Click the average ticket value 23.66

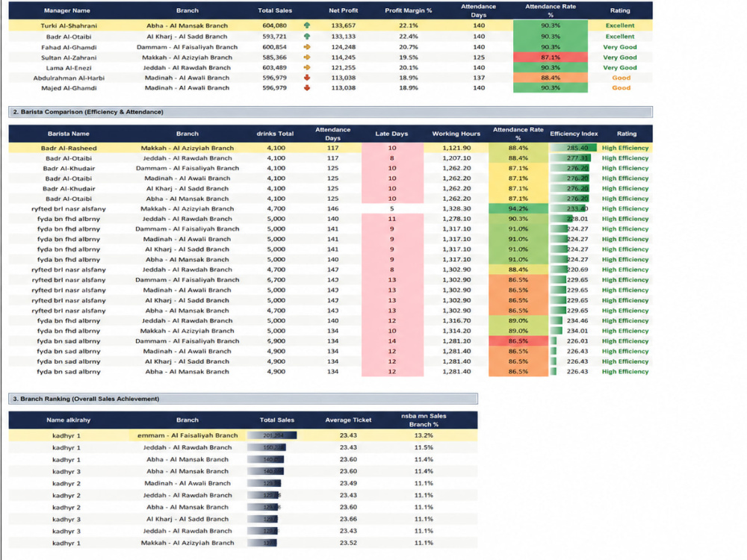pyautogui.click(x=348, y=519)
